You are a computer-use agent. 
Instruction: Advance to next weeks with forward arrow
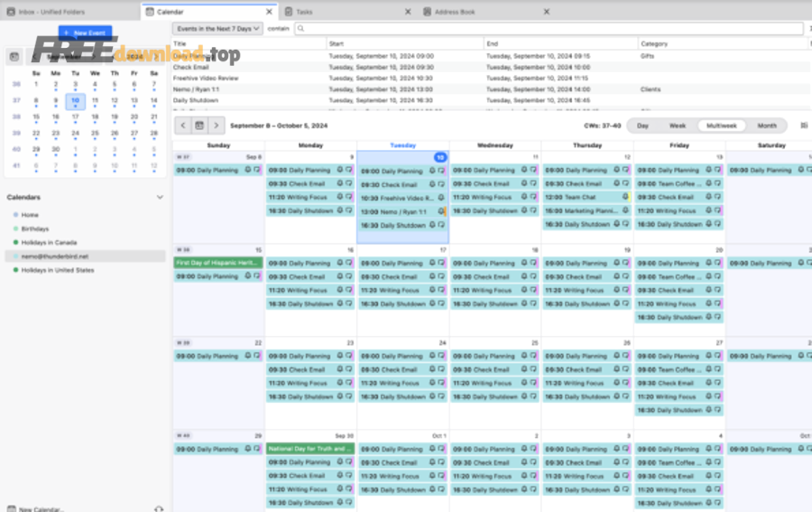[216, 126]
